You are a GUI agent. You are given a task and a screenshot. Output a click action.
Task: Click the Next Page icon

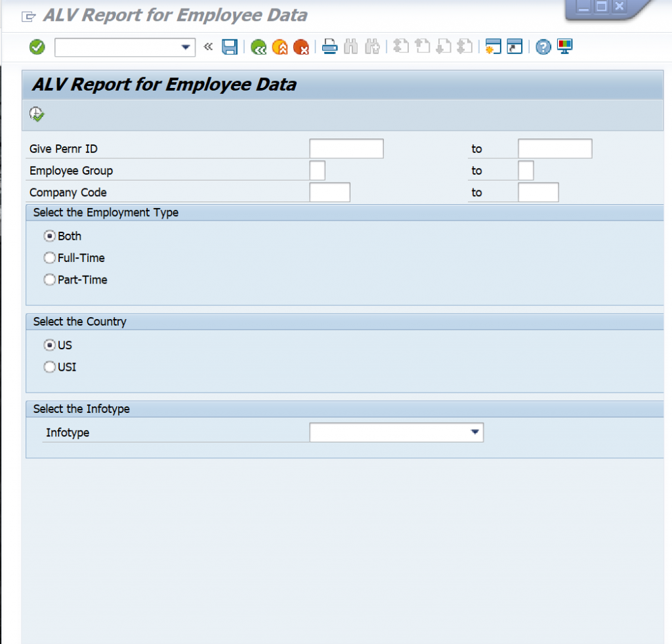pos(444,46)
